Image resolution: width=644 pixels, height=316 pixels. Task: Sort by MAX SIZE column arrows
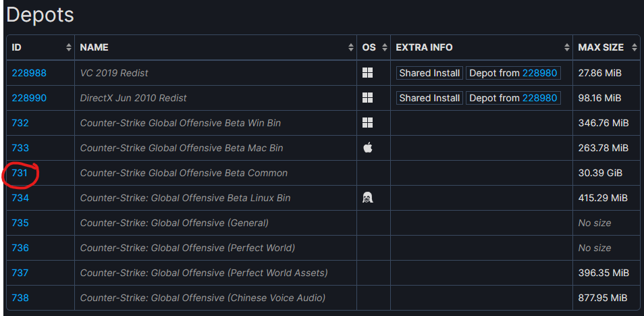[x=634, y=47]
